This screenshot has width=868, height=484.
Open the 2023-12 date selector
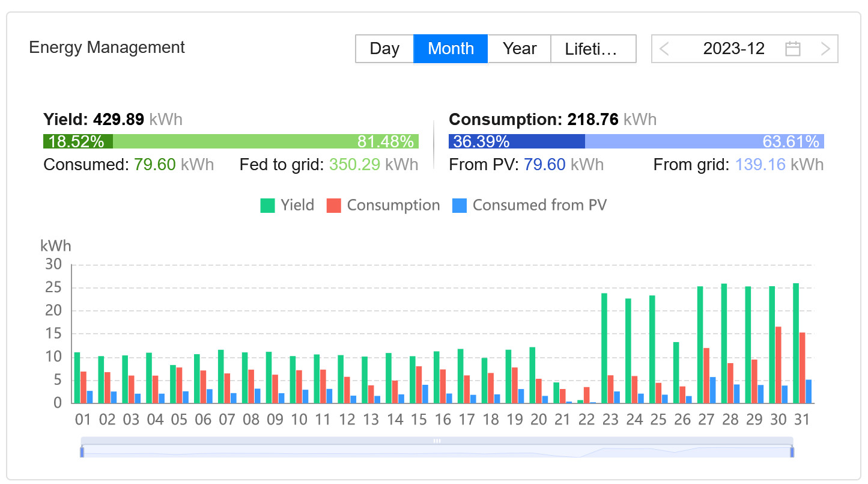[x=734, y=49]
